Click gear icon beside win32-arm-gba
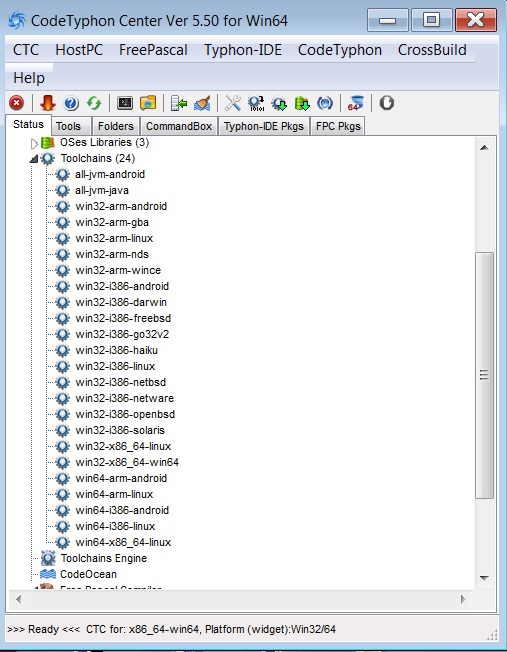Image resolution: width=507 pixels, height=652 pixels. pyautogui.click(x=62, y=222)
